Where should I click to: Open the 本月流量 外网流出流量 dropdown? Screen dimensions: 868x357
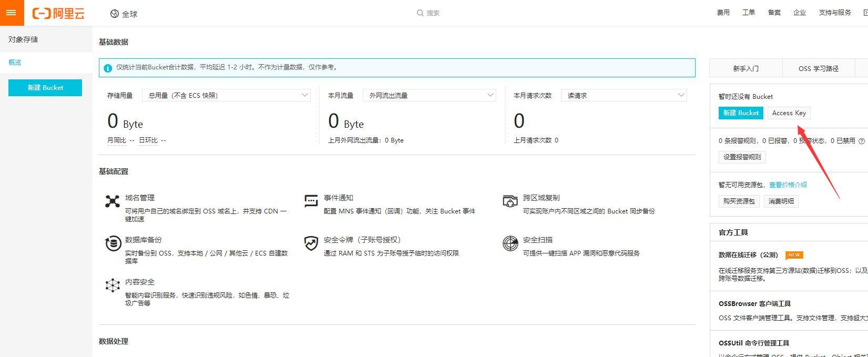[x=430, y=95]
